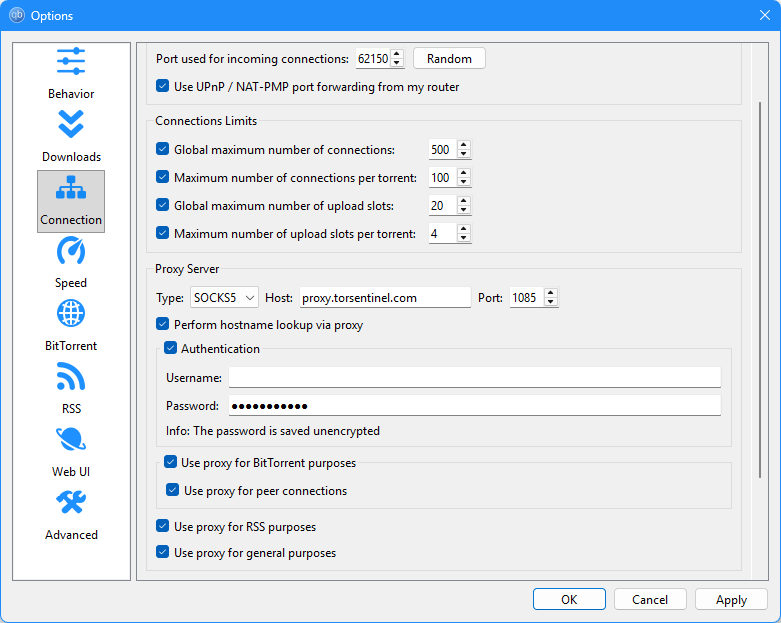Toggle global maximum number of connections
The image size is (781, 623).
tap(162, 149)
